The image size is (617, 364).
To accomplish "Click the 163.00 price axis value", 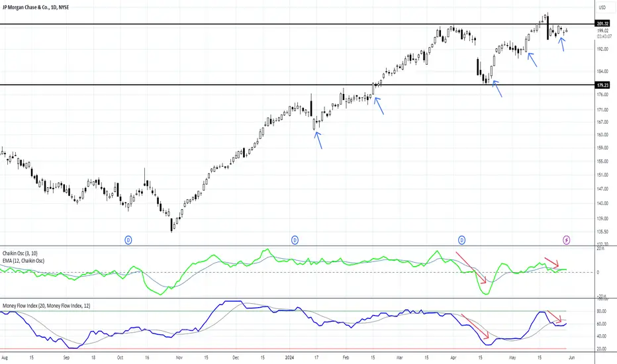I will coord(602,134).
